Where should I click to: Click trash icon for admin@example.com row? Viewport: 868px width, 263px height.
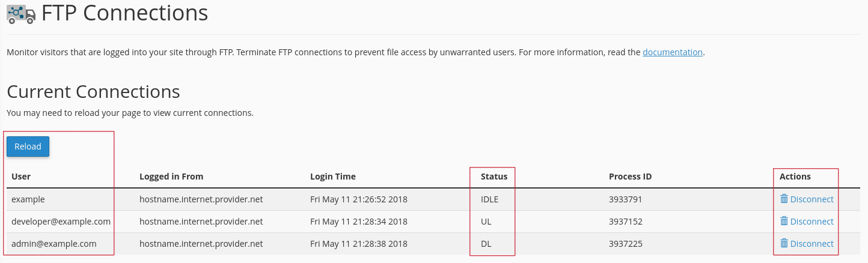coord(784,243)
